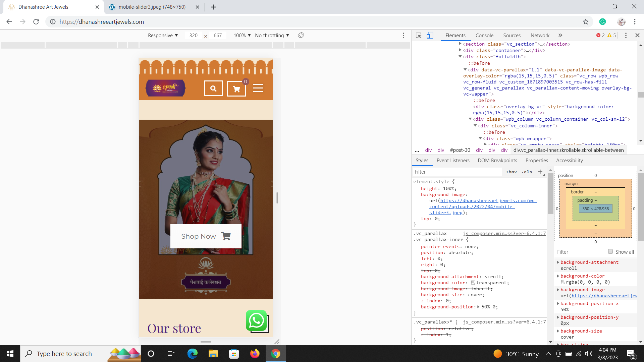Check the Show all checkbox
The width and height of the screenshot is (644, 362).
click(x=610, y=252)
